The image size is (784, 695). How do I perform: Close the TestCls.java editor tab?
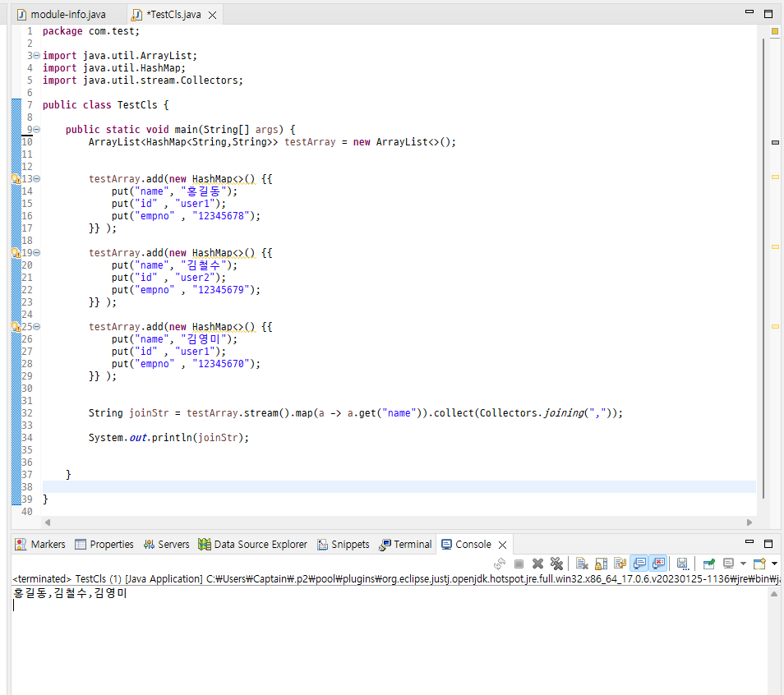213,15
